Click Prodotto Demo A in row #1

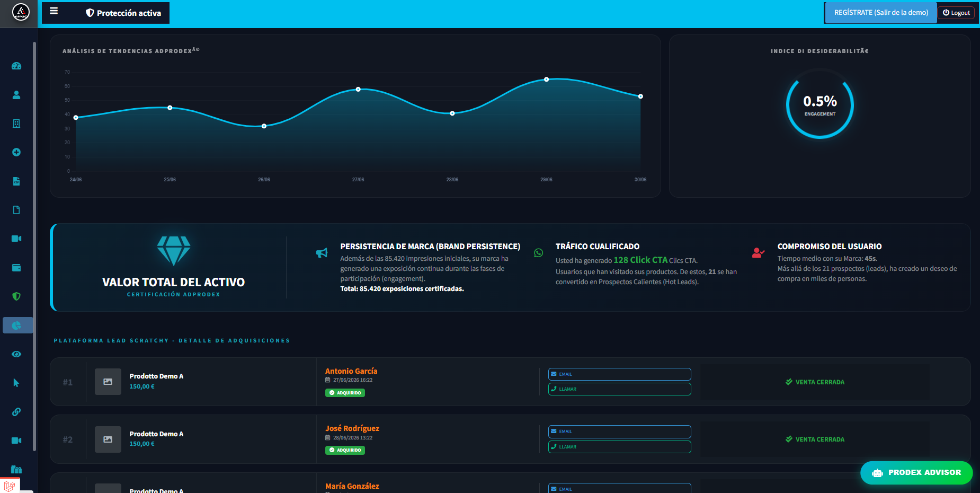click(156, 376)
